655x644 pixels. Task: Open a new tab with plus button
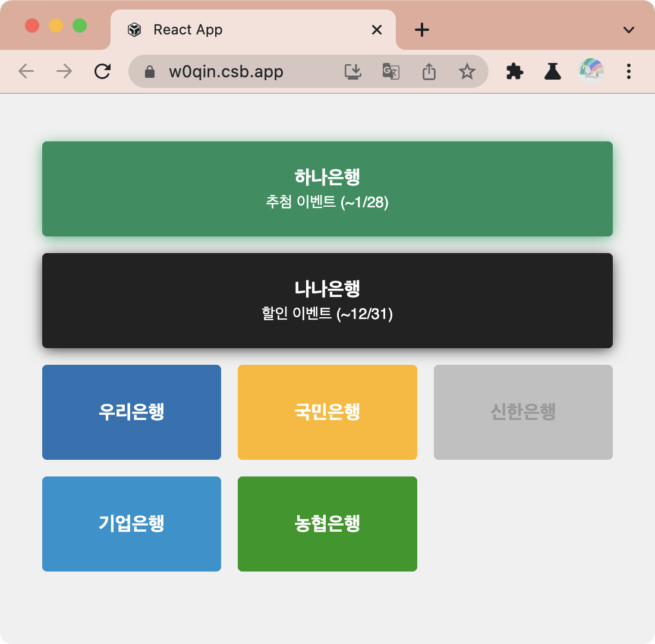(422, 30)
